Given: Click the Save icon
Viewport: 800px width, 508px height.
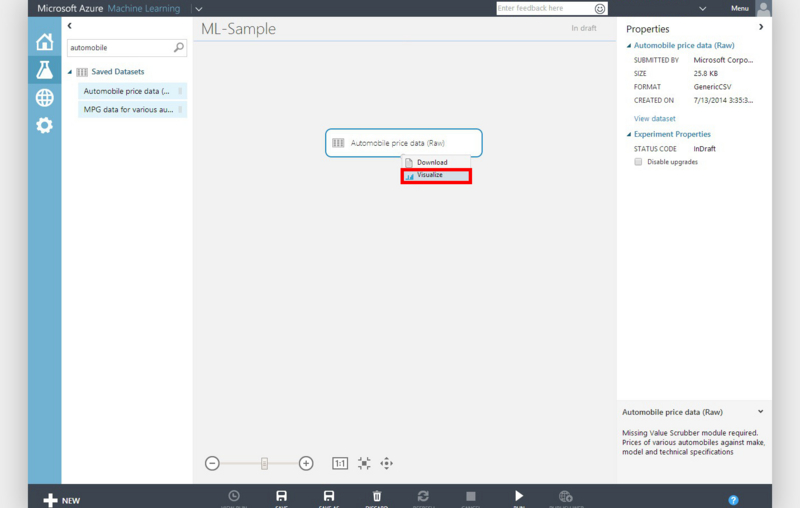Looking at the screenshot, I should (x=281, y=496).
